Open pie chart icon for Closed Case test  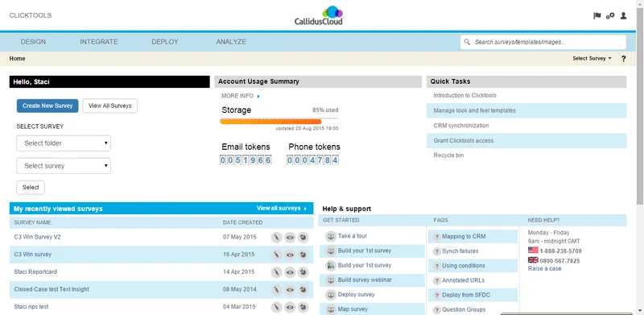click(x=303, y=289)
